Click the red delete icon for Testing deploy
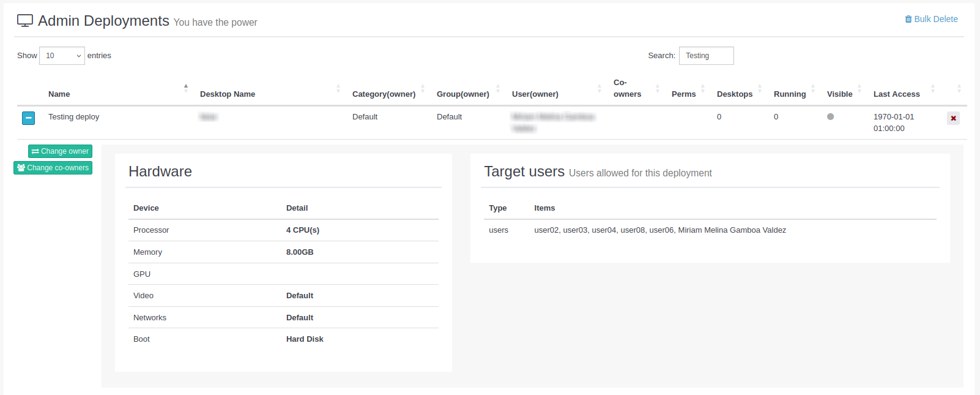This screenshot has width=980, height=395. [953, 118]
